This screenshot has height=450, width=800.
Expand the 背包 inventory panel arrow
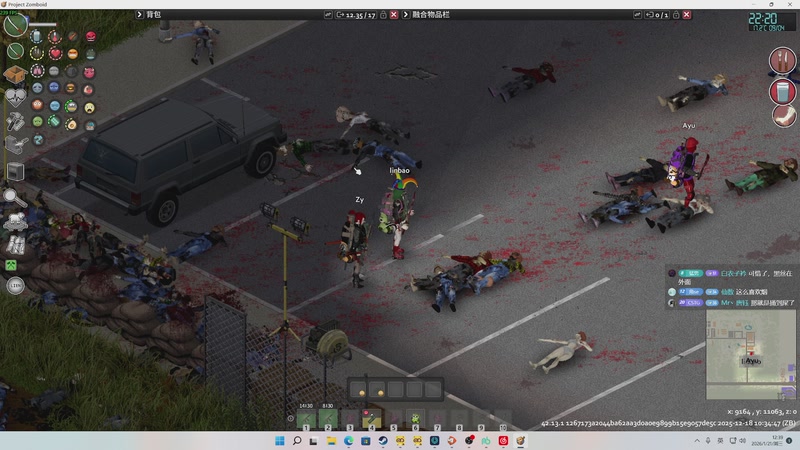click(x=139, y=14)
